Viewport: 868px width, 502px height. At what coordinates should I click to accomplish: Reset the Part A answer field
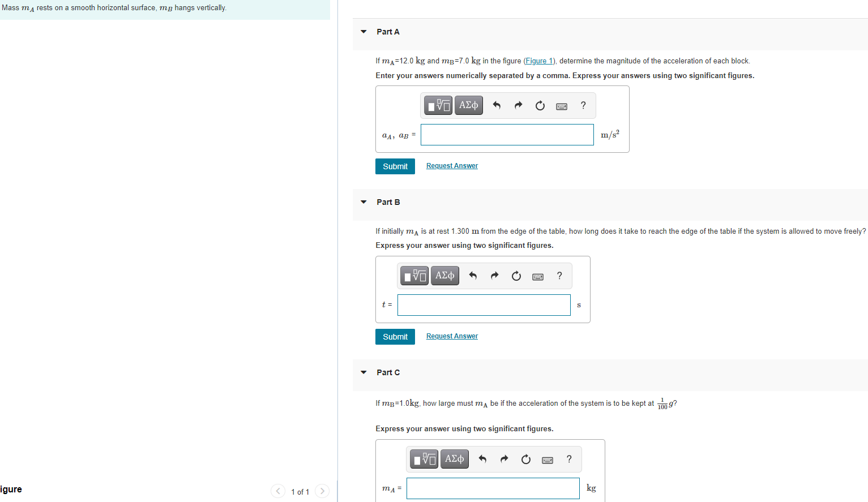(540, 105)
